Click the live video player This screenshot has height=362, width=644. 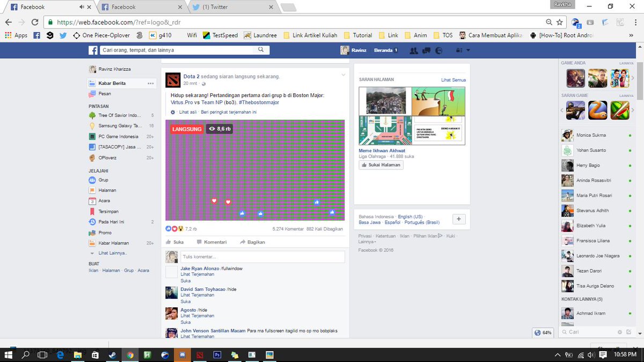click(255, 171)
